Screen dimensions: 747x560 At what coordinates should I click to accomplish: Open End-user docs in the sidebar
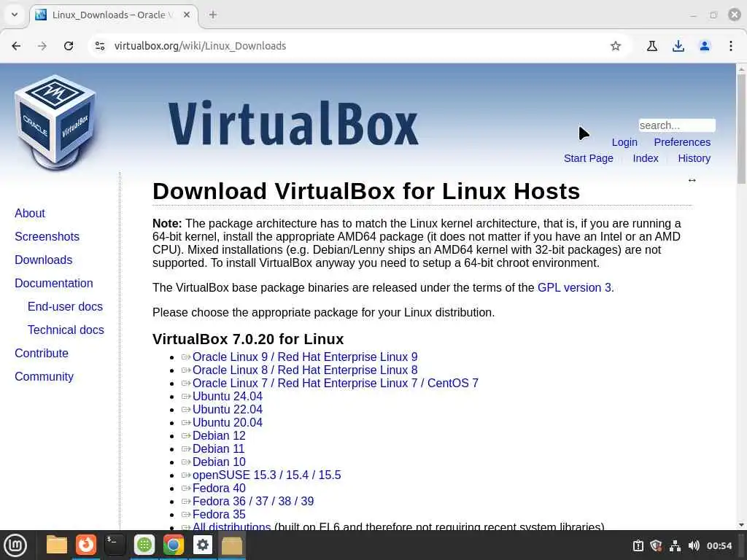coord(65,307)
